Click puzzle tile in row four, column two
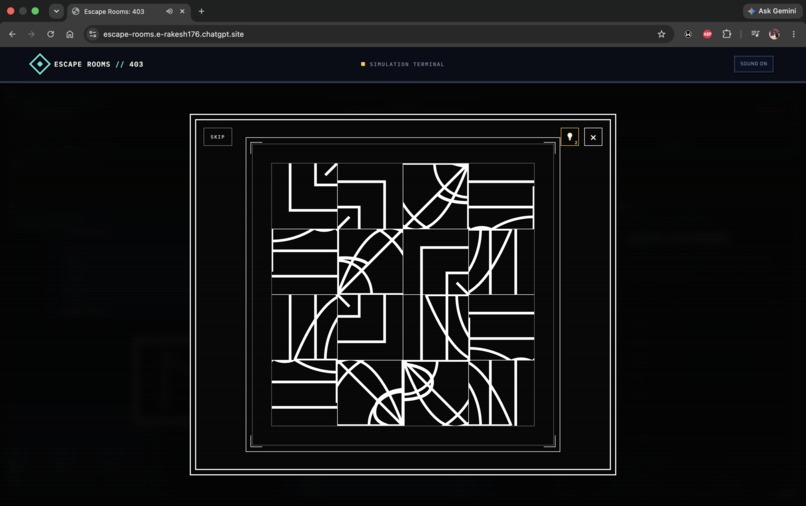The image size is (806, 506). click(x=370, y=393)
